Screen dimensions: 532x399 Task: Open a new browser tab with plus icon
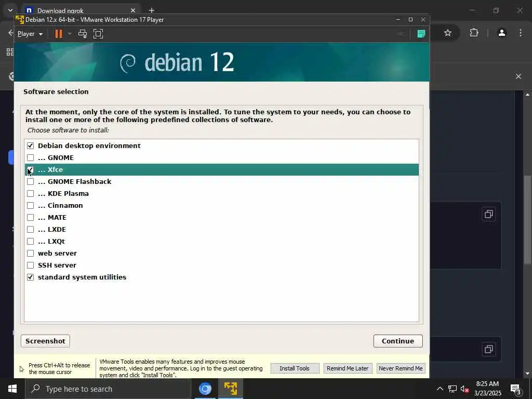152,10
